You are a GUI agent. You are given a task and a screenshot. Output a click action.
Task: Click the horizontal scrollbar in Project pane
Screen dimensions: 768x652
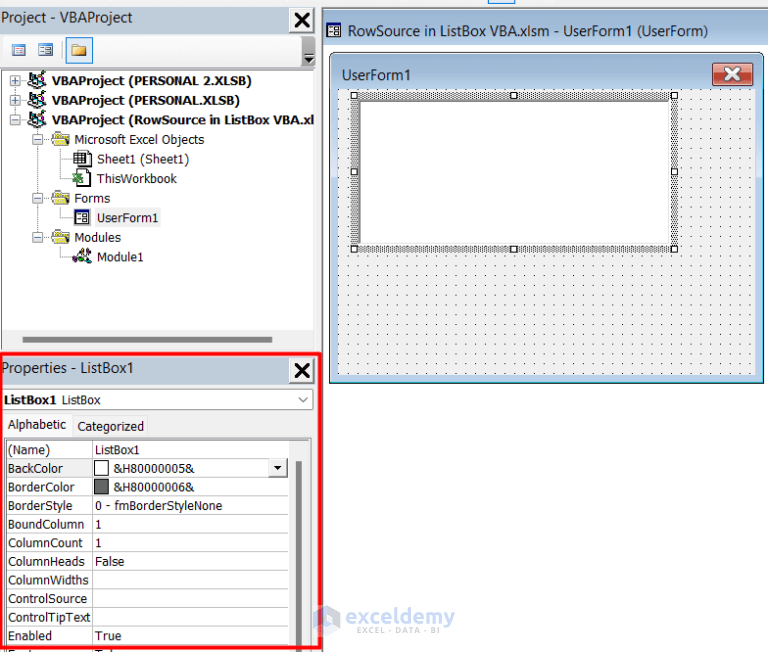click(x=147, y=339)
